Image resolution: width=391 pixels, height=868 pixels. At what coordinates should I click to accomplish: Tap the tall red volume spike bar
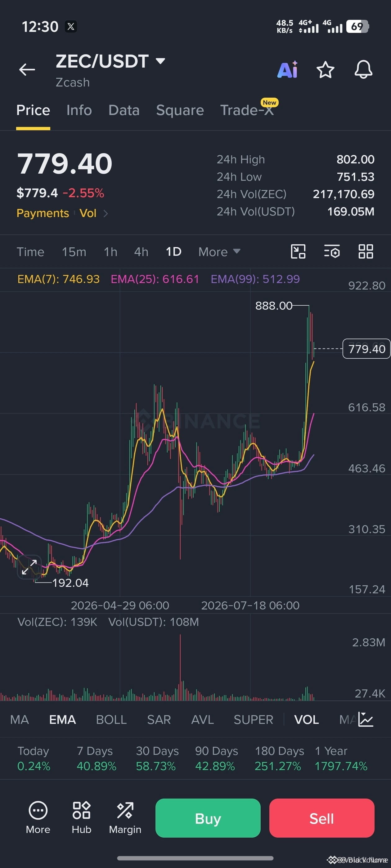click(x=180, y=667)
